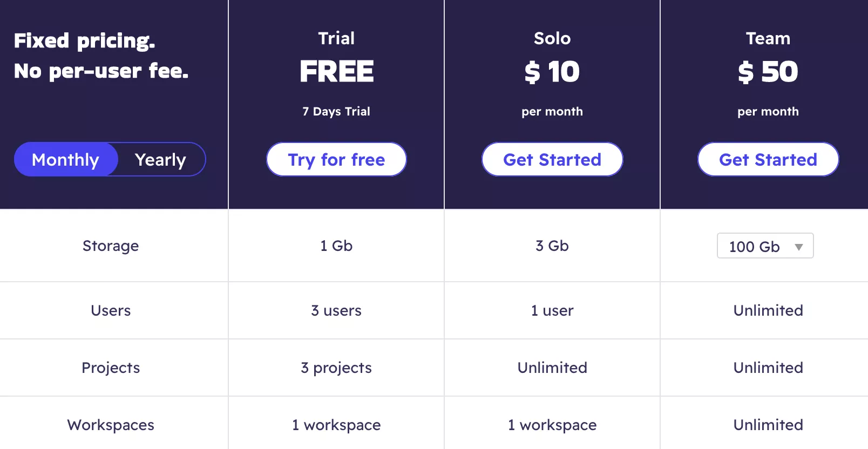Switch billing to Yearly
Image resolution: width=868 pixels, height=449 pixels.
[x=161, y=159]
